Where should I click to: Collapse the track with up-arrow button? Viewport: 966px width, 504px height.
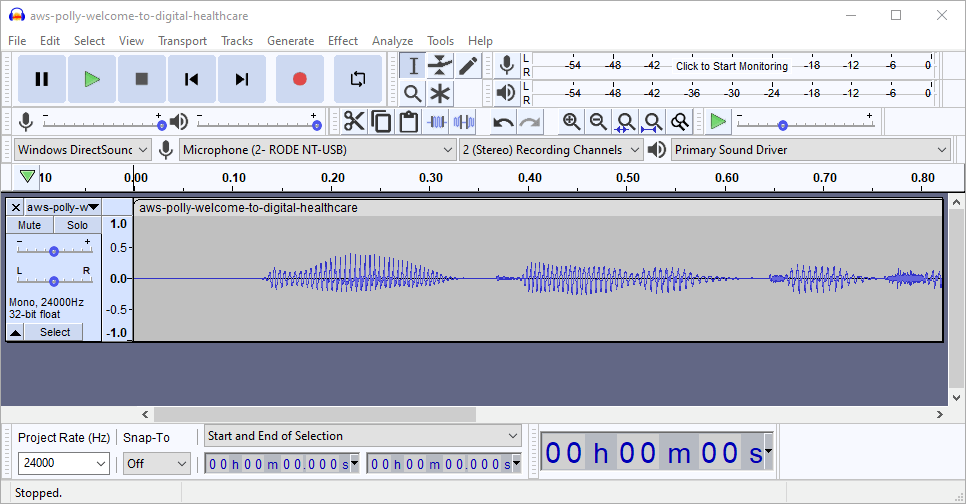click(15, 333)
